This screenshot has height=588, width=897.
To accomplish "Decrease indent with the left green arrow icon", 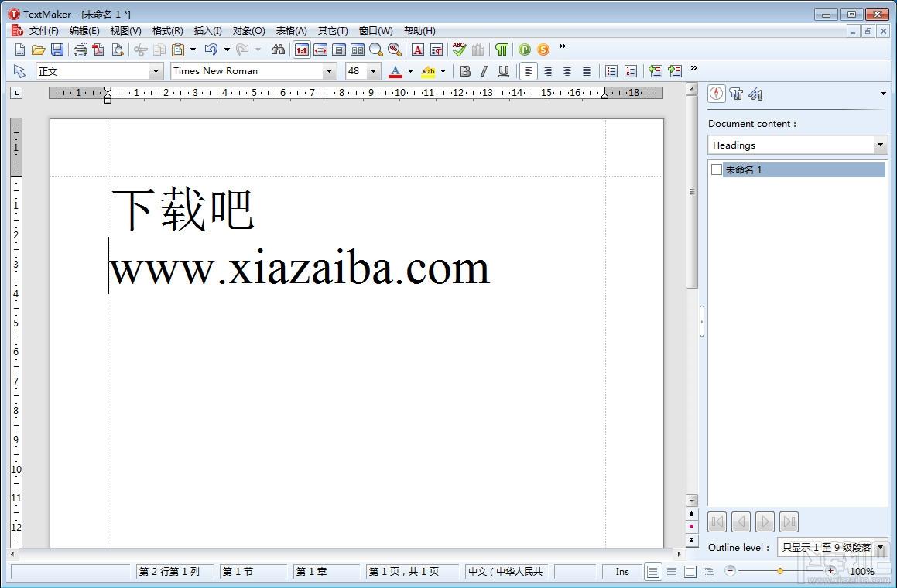I will 656,71.
